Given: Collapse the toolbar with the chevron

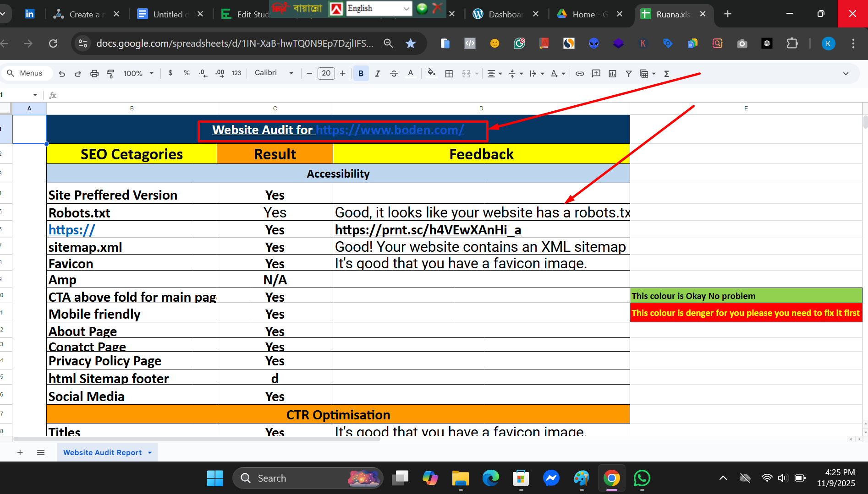Looking at the screenshot, I should point(846,73).
